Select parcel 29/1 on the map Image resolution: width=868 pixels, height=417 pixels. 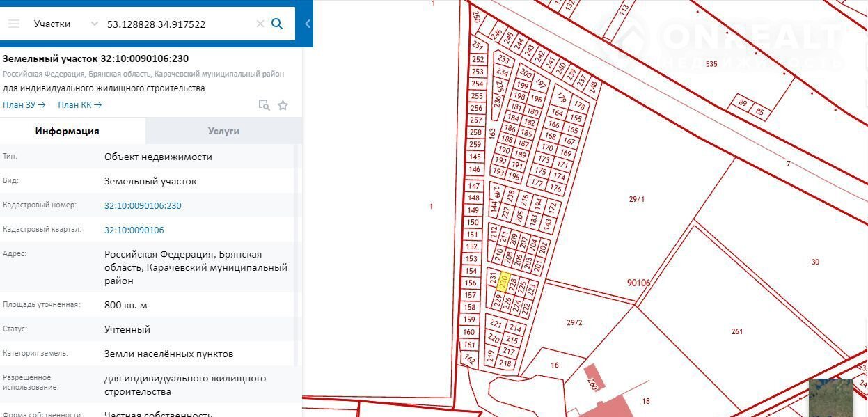coord(636,200)
